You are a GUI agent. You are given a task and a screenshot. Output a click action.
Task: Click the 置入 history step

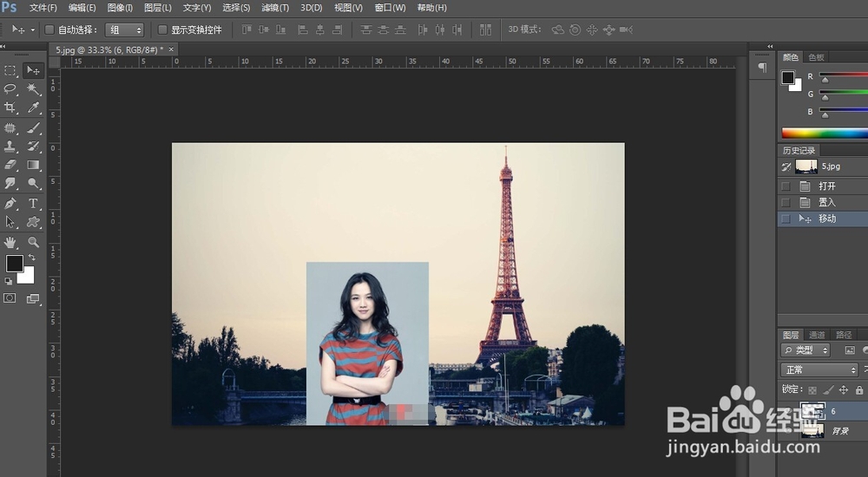coord(826,202)
